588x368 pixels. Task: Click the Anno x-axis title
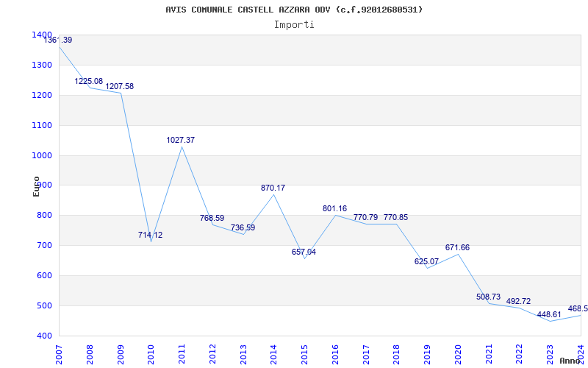(x=570, y=361)
